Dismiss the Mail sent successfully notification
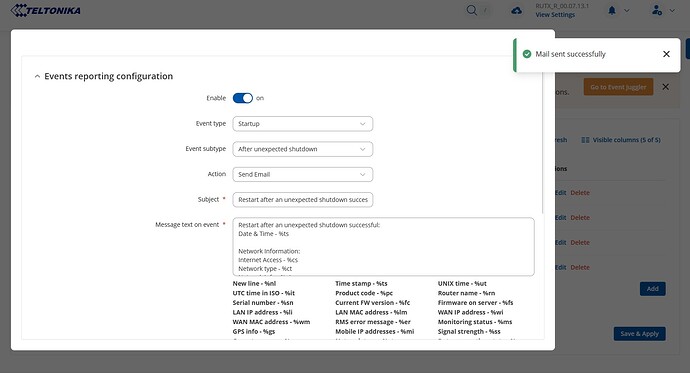Image resolution: width=690 pixels, height=373 pixels. (666, 54)
